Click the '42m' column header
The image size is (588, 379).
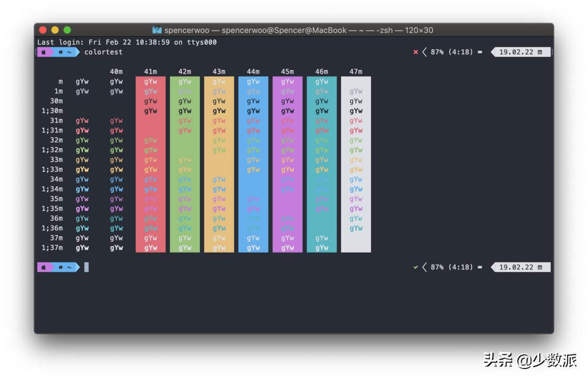(184, 71)
